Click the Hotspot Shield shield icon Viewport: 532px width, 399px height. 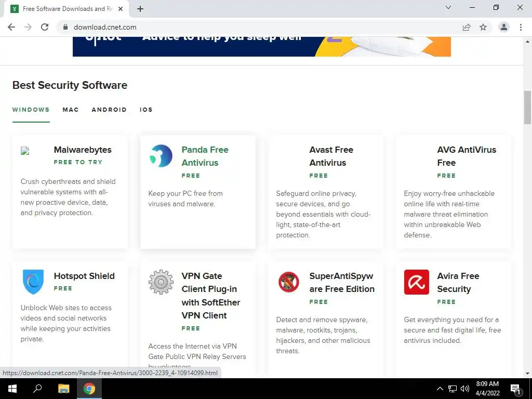(x=33, y=282)
